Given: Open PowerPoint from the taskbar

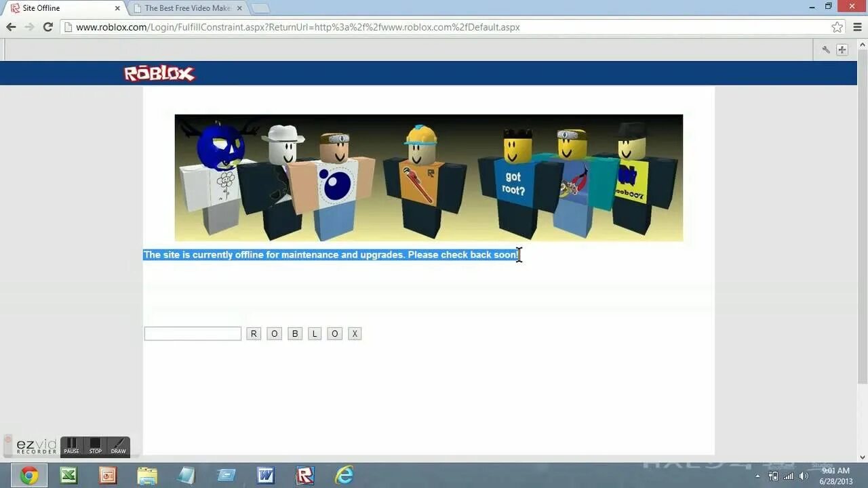Looking at the screenshot, I should pyautogui.click(x=108, y=476).
